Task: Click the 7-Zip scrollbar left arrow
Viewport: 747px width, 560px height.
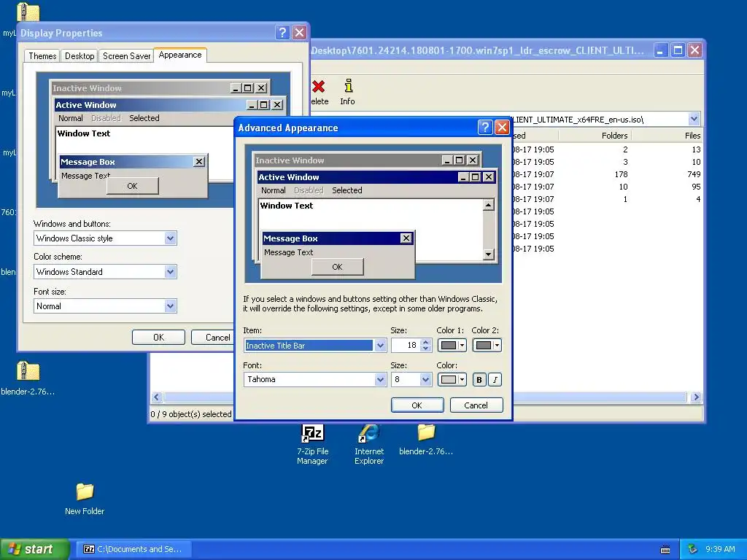Action: [x=157, y=397]
